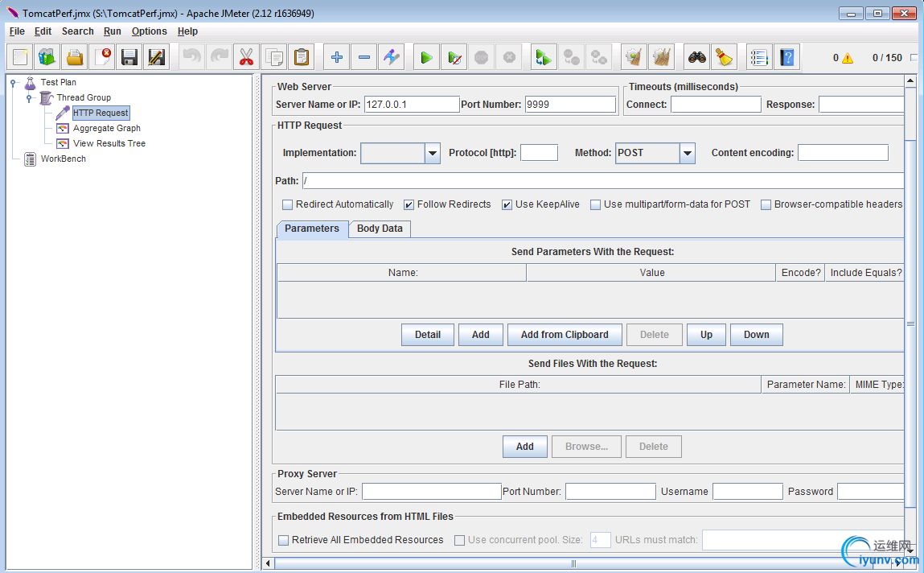Viewport: 924px width, 573px height.
Task: Click the Close test plan icon
Action: 102,57
